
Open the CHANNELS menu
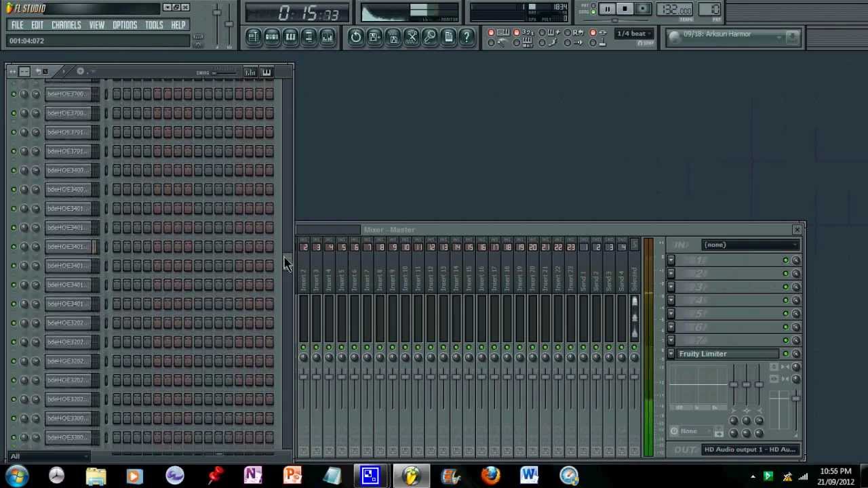coord(66,25)
